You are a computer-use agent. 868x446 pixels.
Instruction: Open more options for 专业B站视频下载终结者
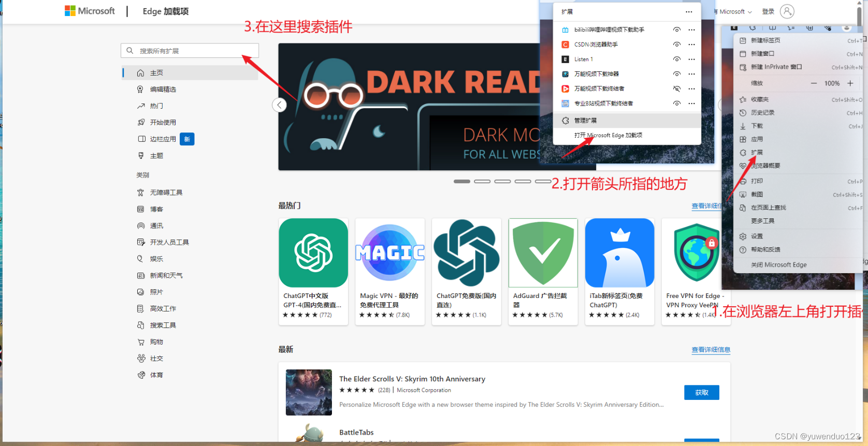(691, 103)
